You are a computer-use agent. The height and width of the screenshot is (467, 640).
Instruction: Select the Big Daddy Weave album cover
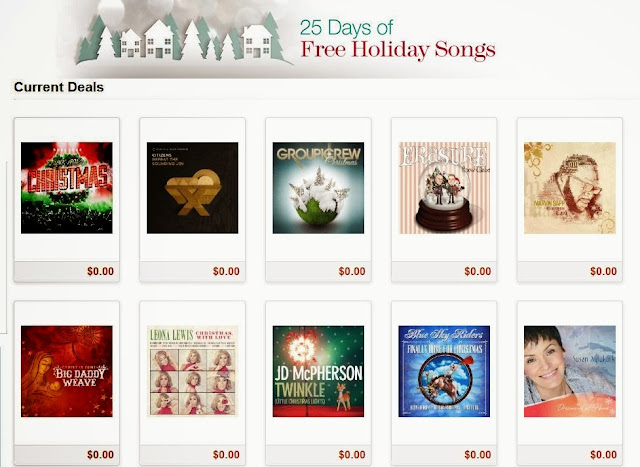(x=67, y=371)
